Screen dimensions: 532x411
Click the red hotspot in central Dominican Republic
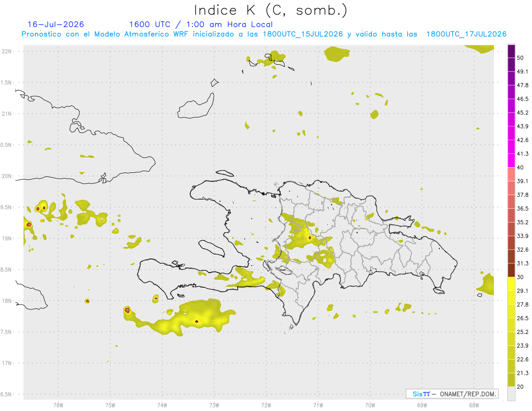[309, 238]
